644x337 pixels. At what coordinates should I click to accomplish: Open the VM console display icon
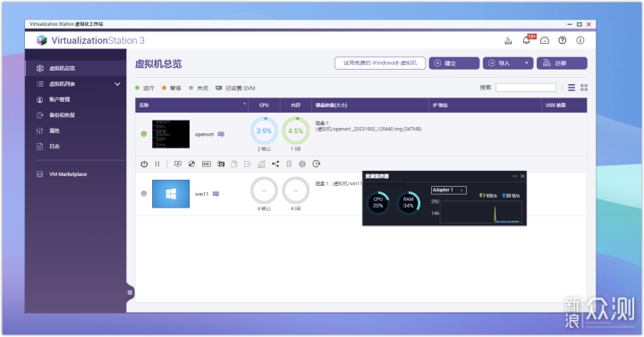pos(178,164)
